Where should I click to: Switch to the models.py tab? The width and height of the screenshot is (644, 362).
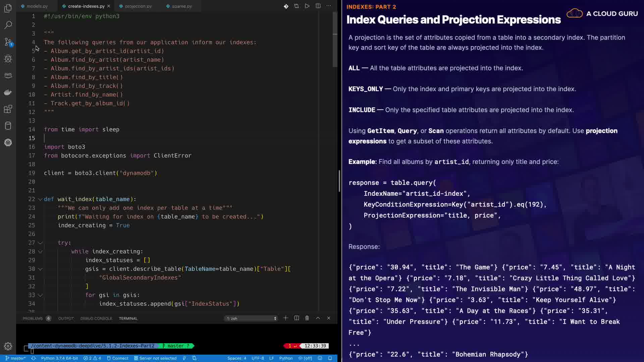coord(37,6)
